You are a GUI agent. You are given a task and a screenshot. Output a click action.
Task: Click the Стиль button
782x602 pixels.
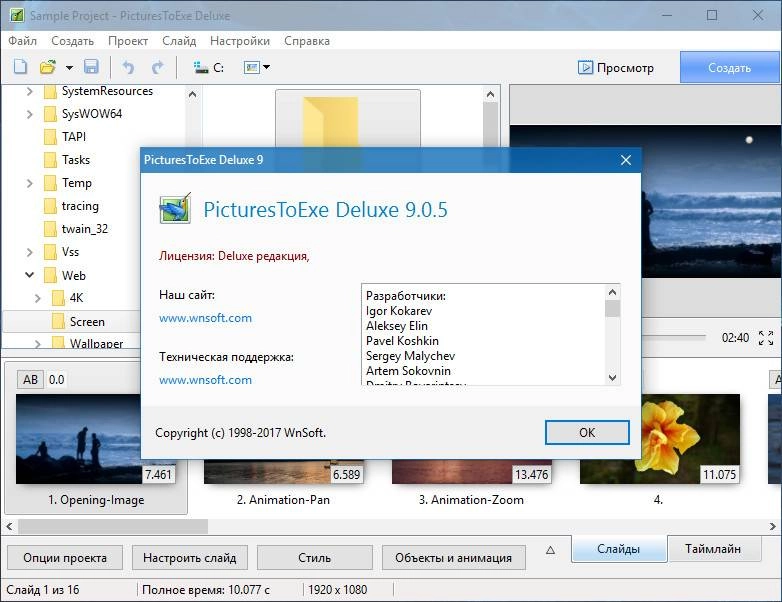click(315, 558)
